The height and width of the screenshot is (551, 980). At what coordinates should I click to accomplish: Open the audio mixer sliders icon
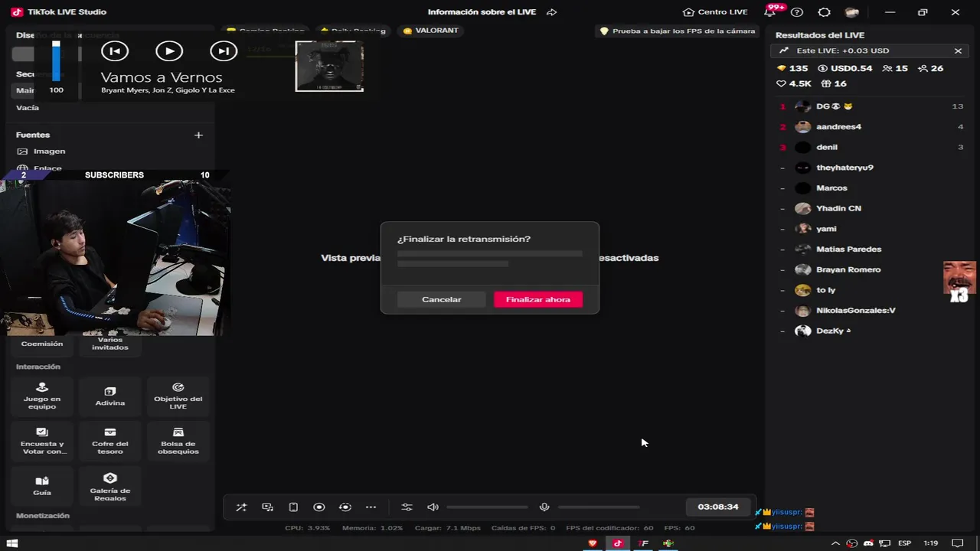[407, 507]
